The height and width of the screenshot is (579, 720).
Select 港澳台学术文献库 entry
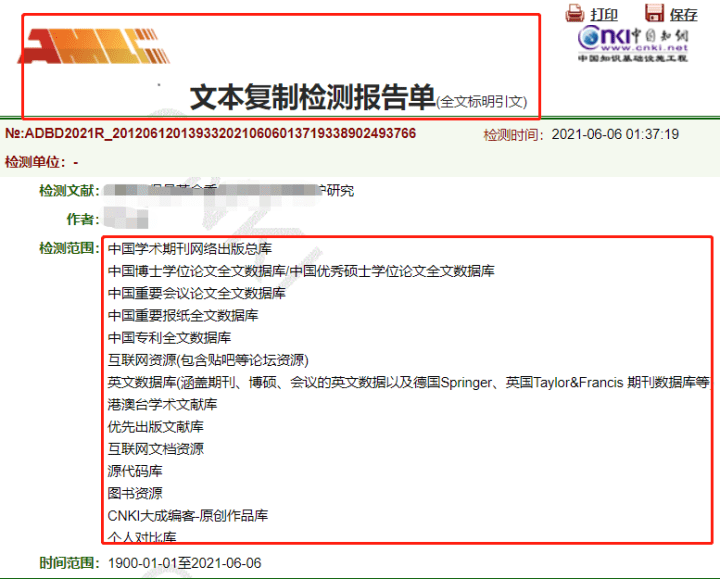(x=162, y=405)
